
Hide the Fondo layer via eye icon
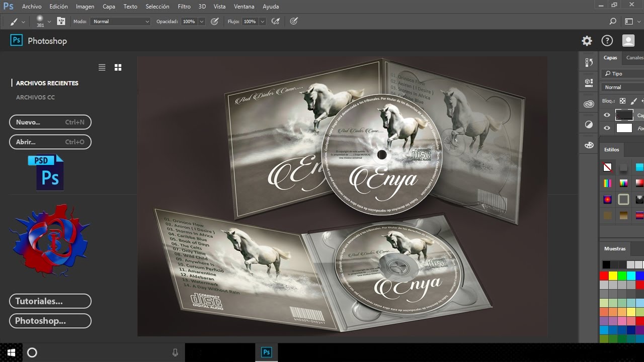pyautogui.click(x=607, y=128)
